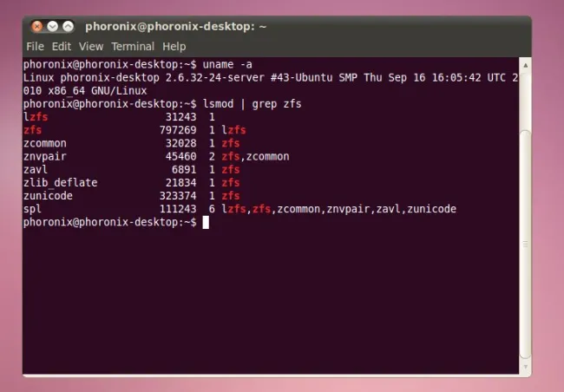Open the Terminal menu

[133, 46]
